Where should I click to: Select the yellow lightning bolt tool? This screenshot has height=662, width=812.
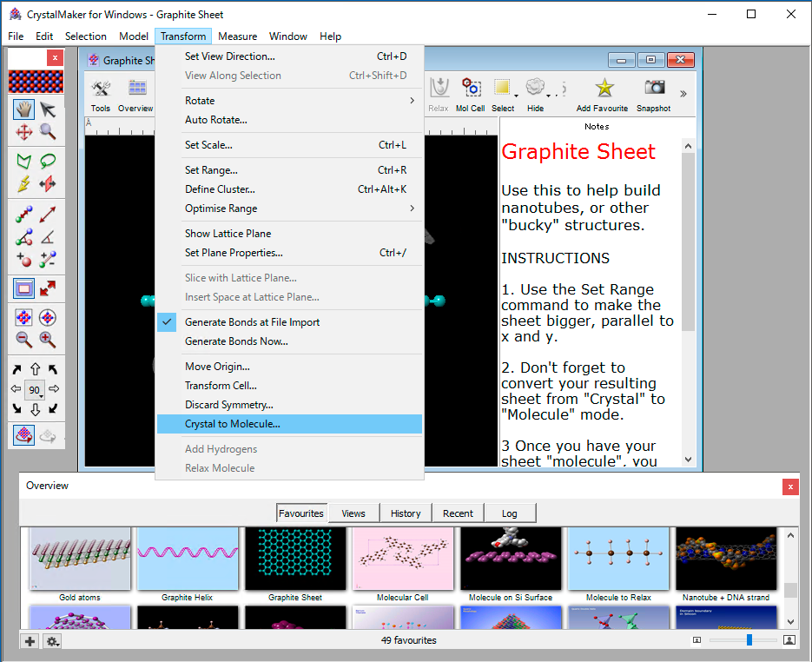(x=23, y=184)
